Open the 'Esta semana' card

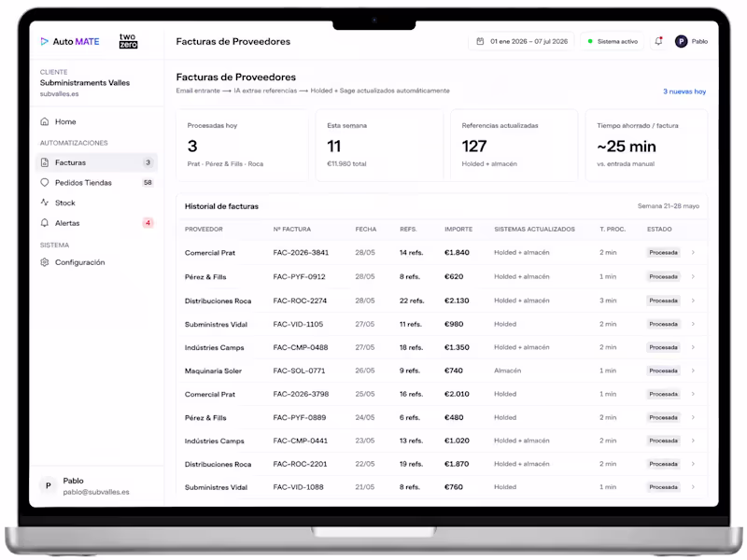point(379,145)
